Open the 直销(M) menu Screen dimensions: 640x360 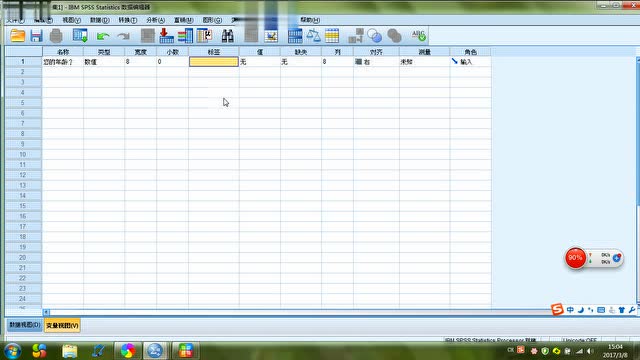click(183, 20)
